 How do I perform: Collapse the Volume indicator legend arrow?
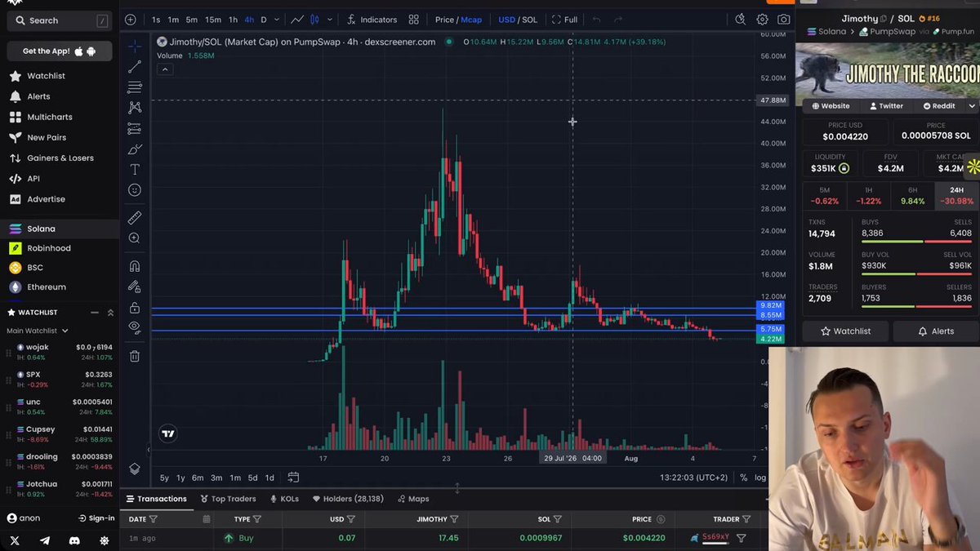[164, 69]
